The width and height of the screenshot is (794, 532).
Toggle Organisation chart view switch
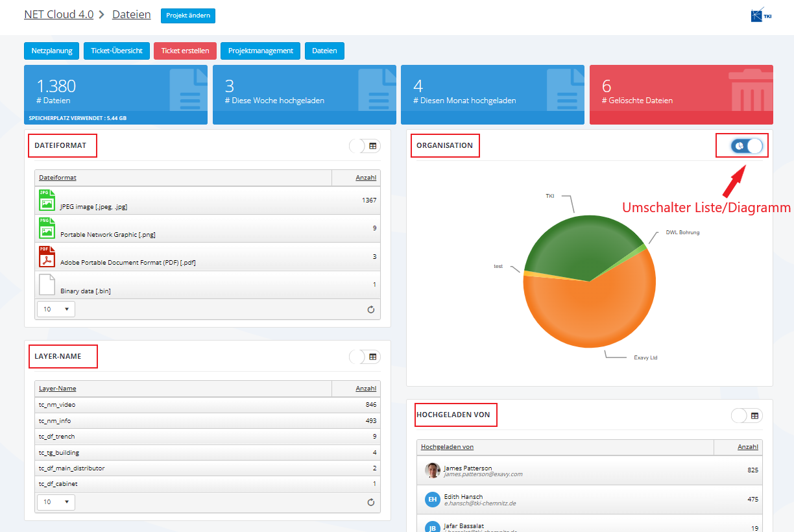click(747, 146)
